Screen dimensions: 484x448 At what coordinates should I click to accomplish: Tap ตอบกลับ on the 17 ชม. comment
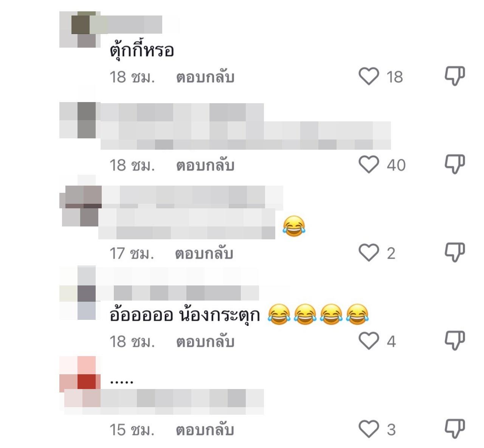204,253
